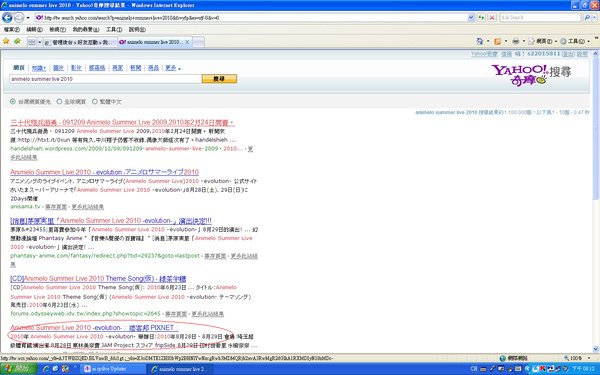Viewport: 600px width, 375px height.
Task: Open the 編輯 (Edit) menu
Action: click(x=34, y=29)
